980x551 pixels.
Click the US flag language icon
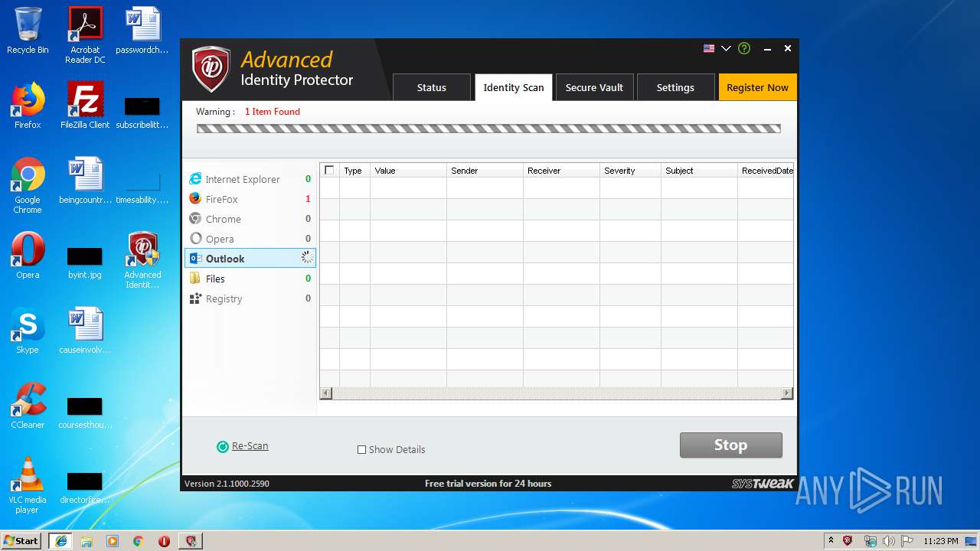click(x=709, y=48)
